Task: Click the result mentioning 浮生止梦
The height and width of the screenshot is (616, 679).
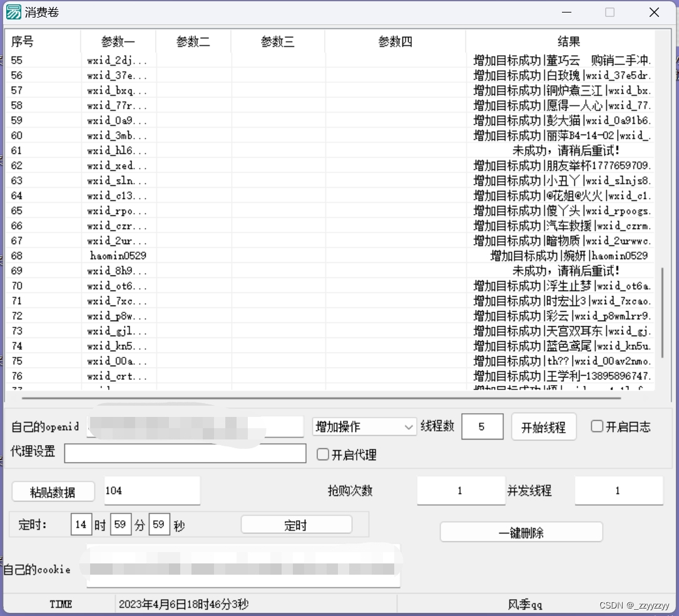Action: tap(561, 285)
